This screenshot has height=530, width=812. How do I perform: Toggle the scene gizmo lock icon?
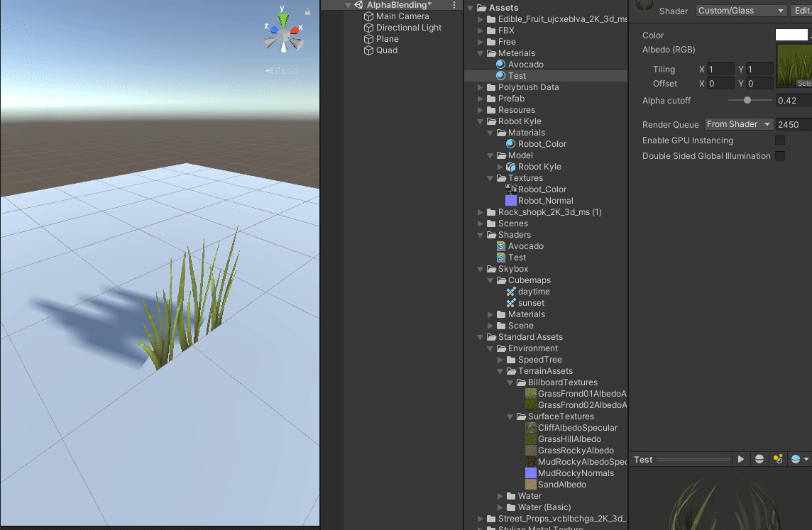pyautogui.click(x=307, y=11)
